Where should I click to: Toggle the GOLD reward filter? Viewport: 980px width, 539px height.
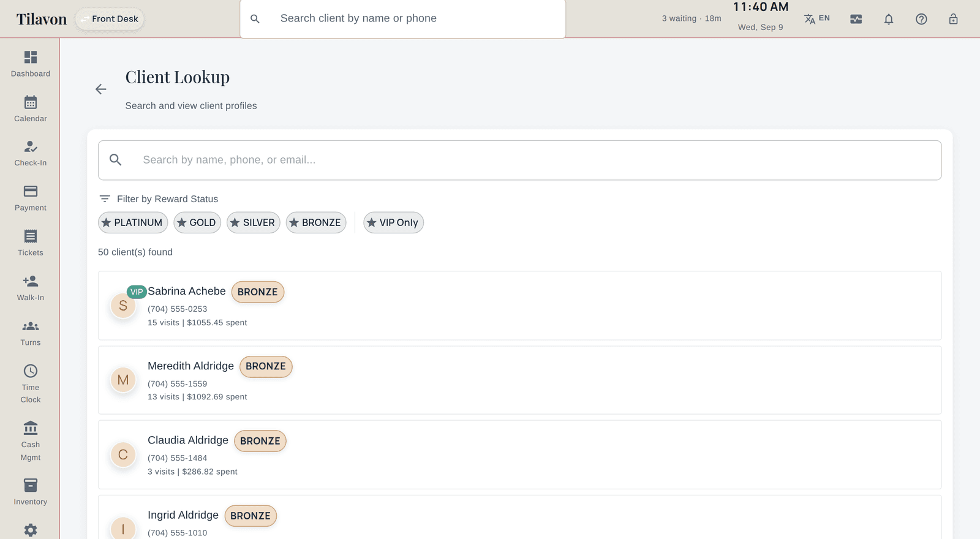tap(197, 222)
